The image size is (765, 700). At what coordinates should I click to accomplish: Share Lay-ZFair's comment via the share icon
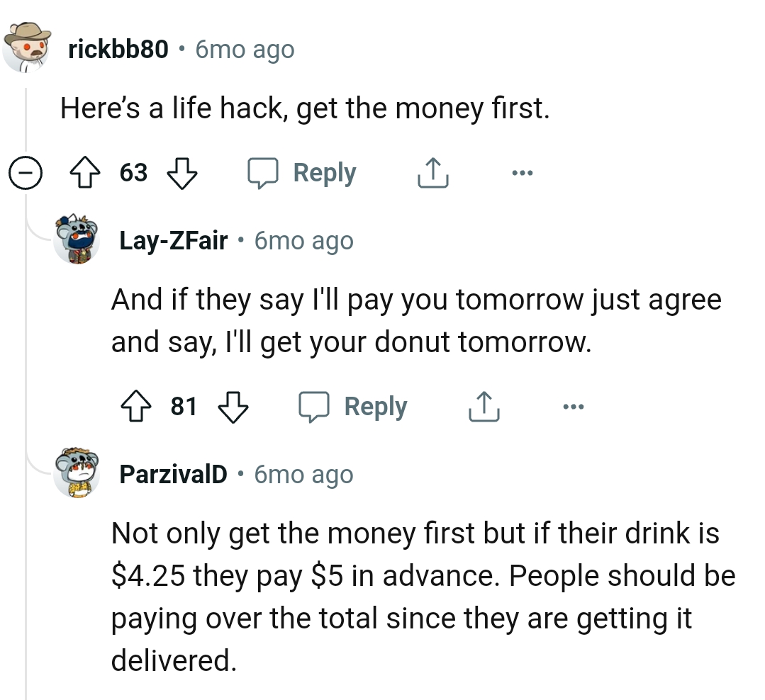pos(484,406)
